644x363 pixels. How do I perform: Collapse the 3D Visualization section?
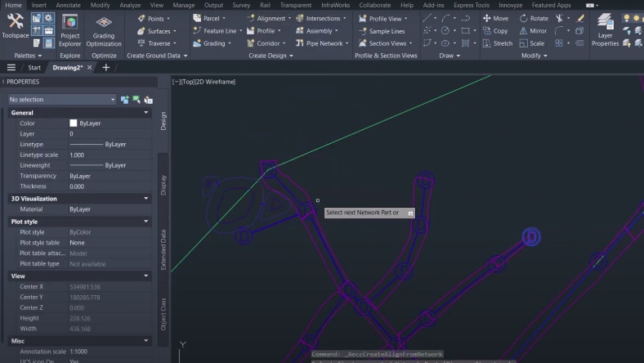tap(145, 199)
